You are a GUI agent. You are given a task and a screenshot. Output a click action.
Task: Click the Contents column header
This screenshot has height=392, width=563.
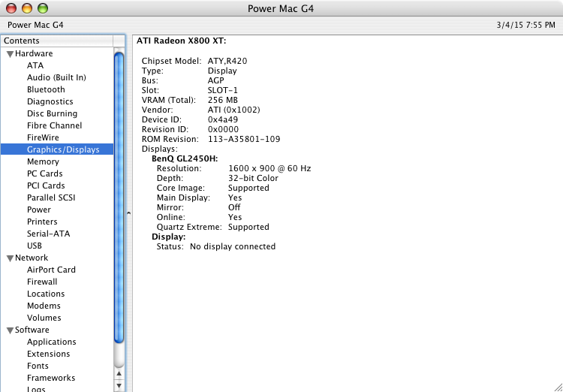coord(57,41)
